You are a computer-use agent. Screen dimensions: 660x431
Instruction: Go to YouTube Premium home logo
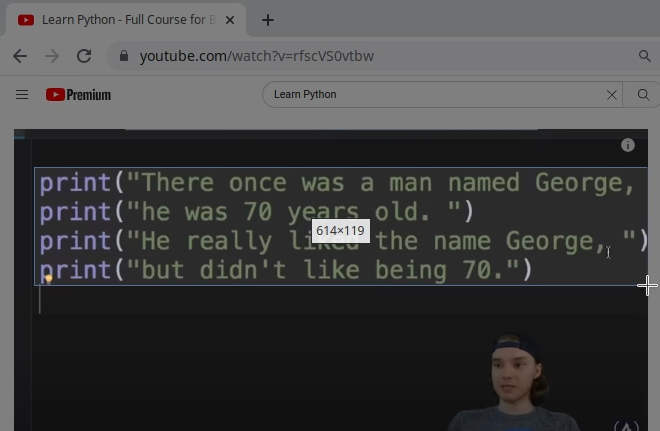[78, 95]
